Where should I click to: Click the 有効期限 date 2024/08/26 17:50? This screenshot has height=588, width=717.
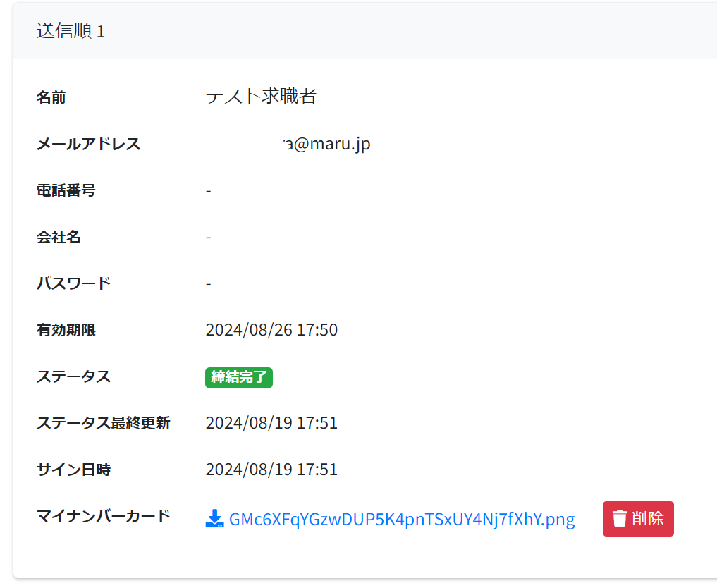(271, 330)
